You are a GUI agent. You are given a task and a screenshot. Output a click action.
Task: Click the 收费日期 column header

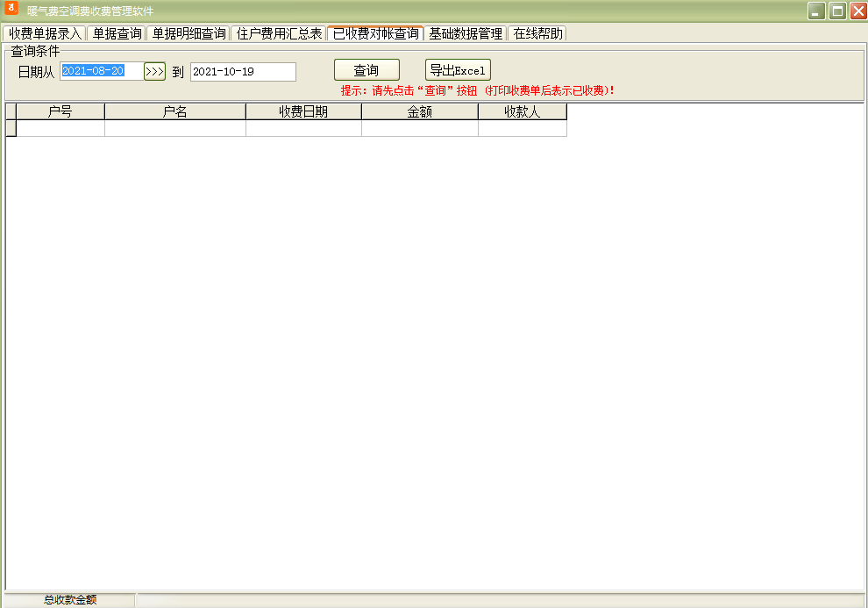(x=303, y=111)
